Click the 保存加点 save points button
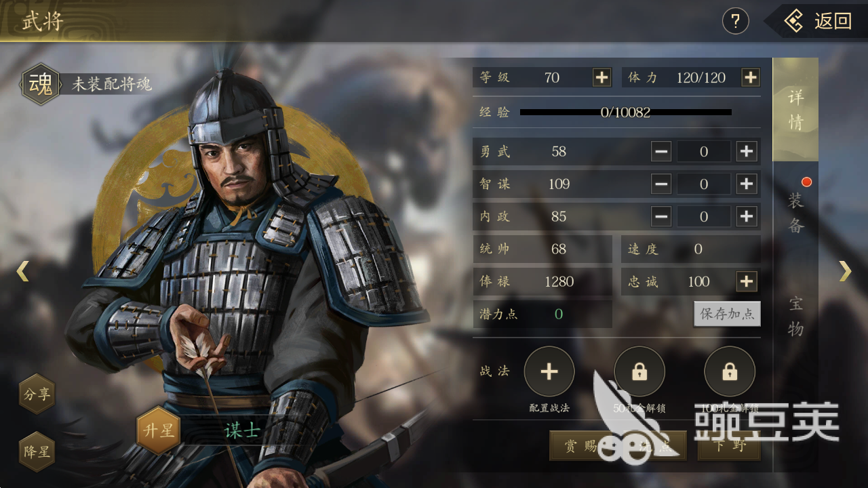The image size is (868, 488). (x=727, y=314)
